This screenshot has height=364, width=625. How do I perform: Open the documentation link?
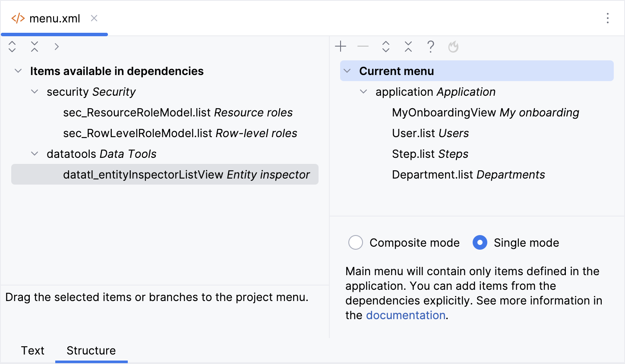click(405, 315)
